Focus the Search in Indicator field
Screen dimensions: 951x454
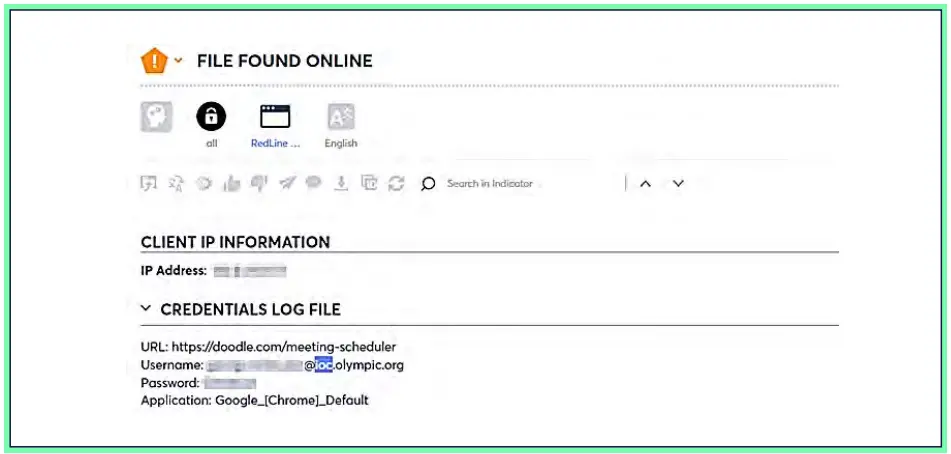click(x=489, y=183)
